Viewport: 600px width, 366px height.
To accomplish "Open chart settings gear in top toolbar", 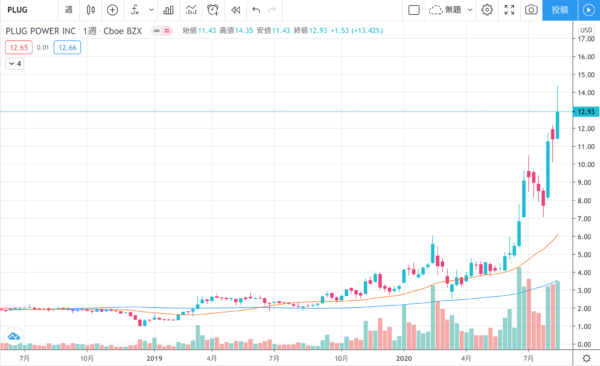I will click(x=487, y=10).
